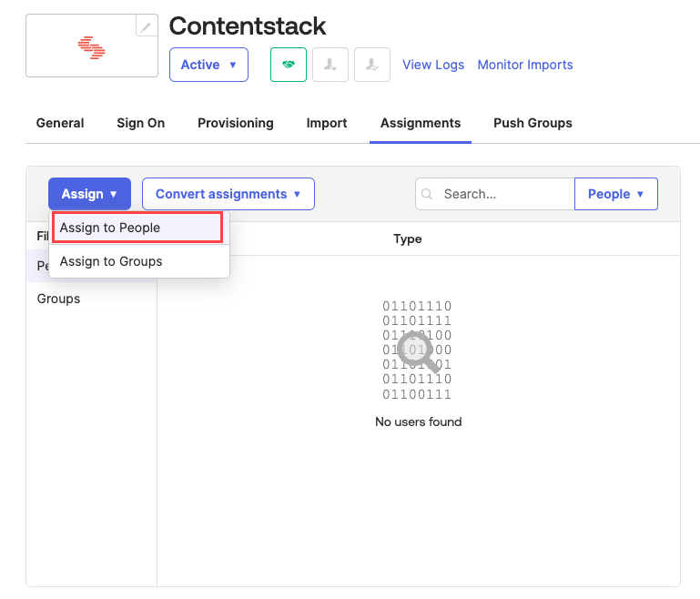Toggle the blue Assign dropdown button
This screenshot has width=700, height=599.
click(x=90, y=194)
